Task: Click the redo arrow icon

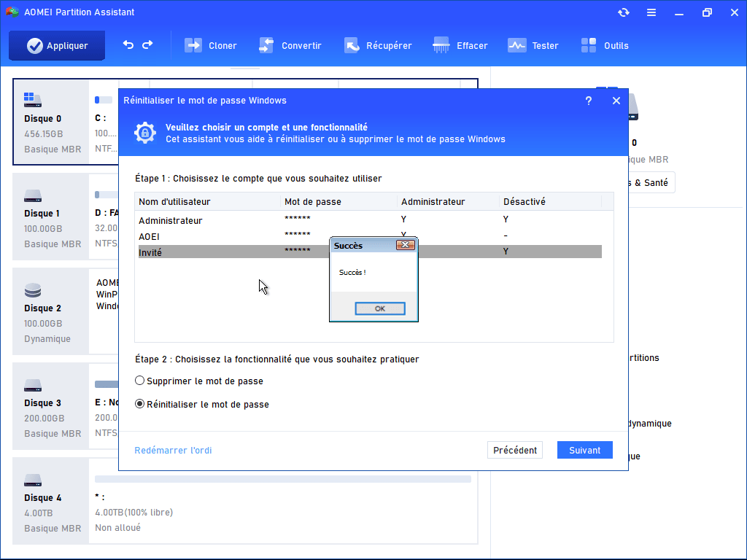Action: pyautogui.click(x=147, y=45)
